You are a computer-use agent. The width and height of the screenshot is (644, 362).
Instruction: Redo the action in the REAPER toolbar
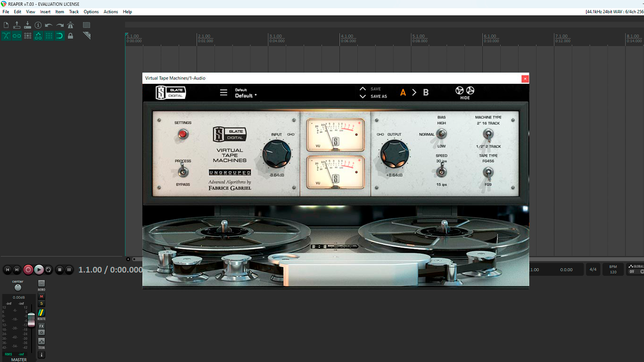60,25
